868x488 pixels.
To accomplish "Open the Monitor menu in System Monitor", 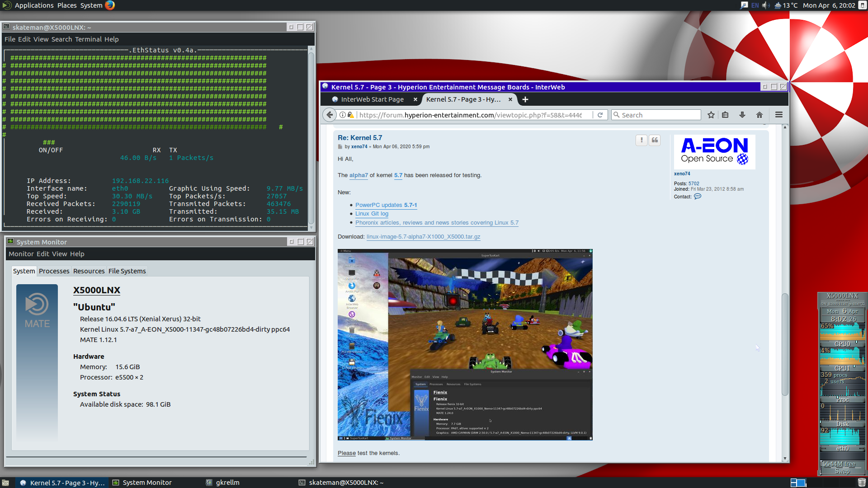I will (21, 254).
